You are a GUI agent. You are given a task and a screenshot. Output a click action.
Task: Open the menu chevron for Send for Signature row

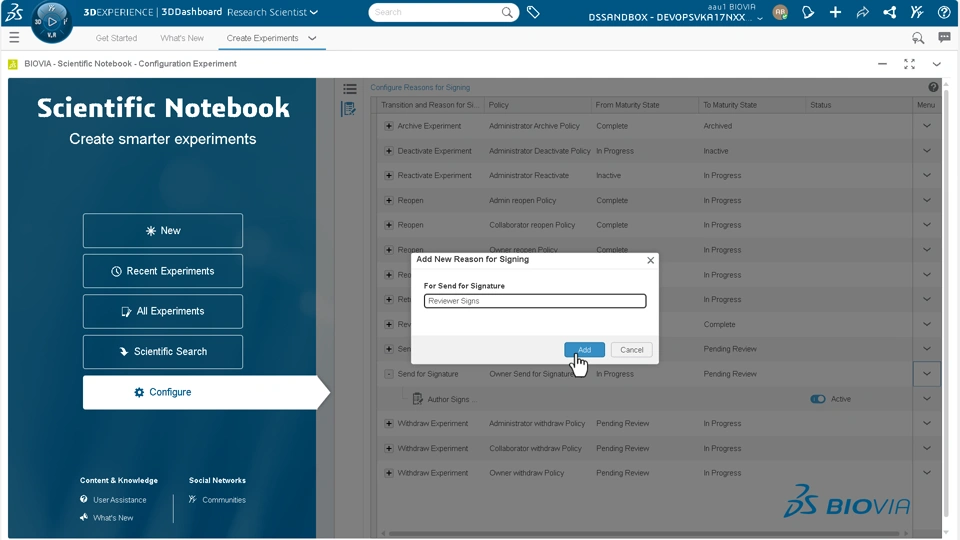pos(926,374)
